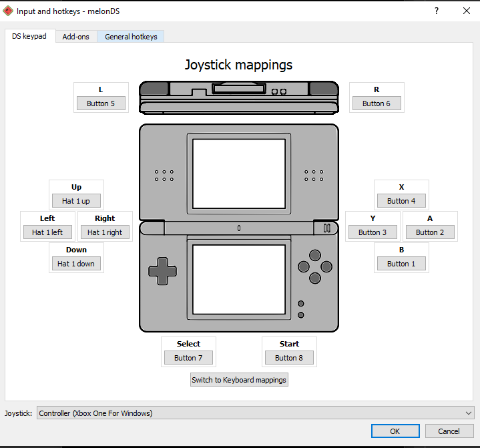Rebind the Down mapping Hat 1 down
The width and height of the screenshot is (480, 448).
pyautogui.click(x=76, y=264)
